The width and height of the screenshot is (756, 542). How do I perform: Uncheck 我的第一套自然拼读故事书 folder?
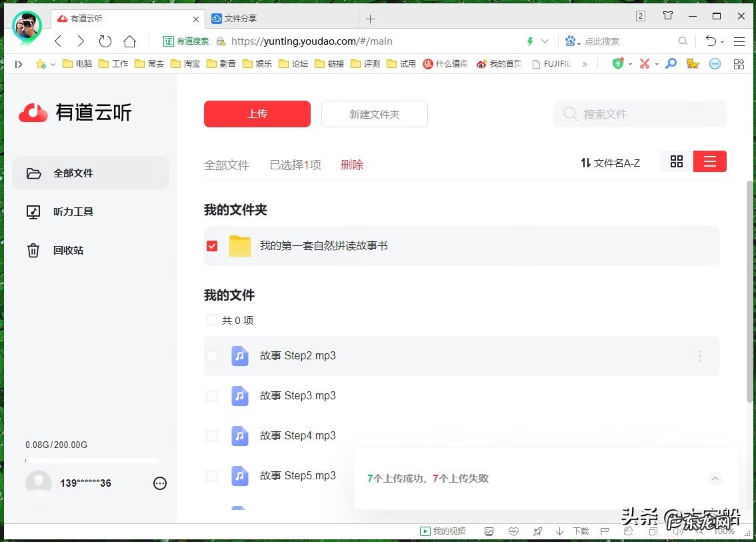211,245
